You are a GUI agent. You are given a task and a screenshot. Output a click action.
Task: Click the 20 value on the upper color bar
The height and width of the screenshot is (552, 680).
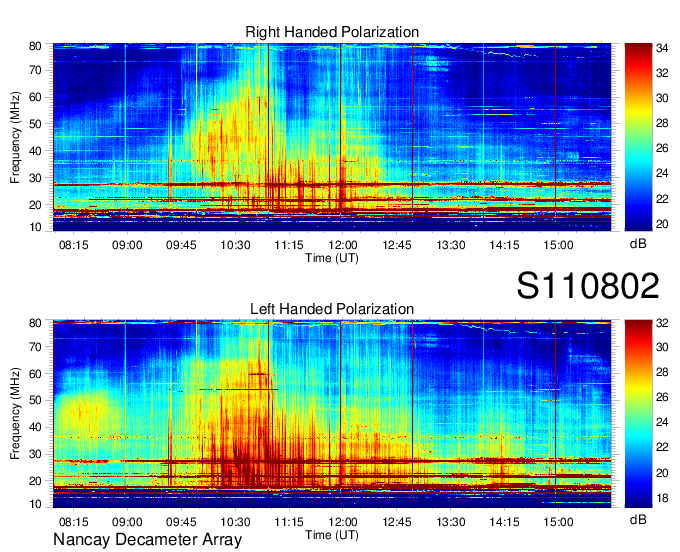tap(662, 224)
